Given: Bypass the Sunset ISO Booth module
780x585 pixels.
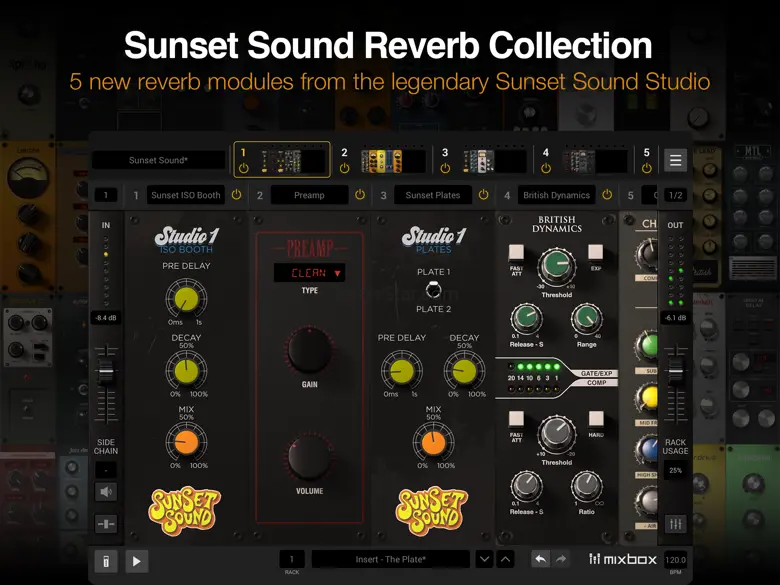Looking at the screenshot, I should point(236,195).
